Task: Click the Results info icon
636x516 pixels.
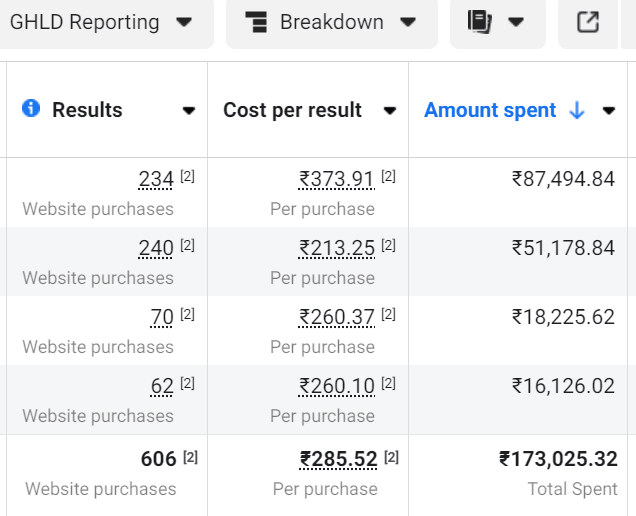Action: (31, 108)
